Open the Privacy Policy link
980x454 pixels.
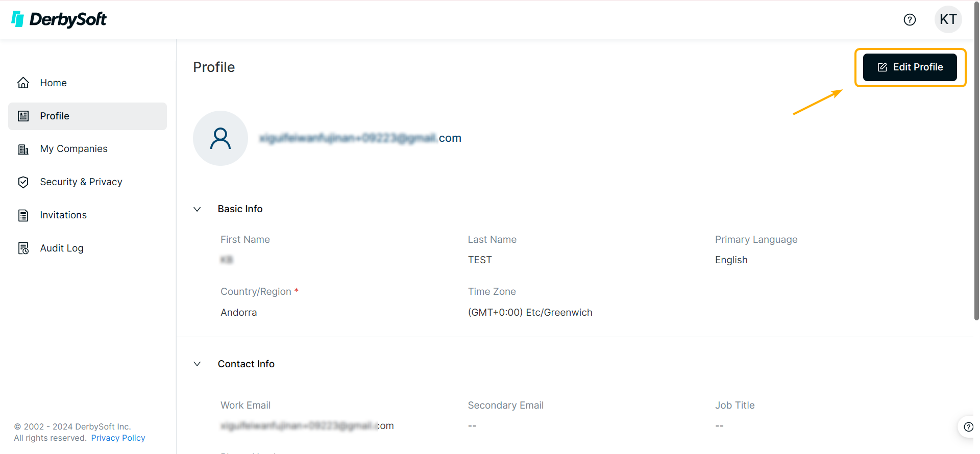(118, 438)
